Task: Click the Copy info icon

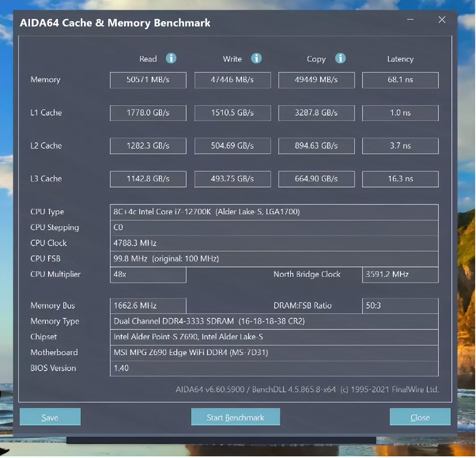Action: [340, 59]
